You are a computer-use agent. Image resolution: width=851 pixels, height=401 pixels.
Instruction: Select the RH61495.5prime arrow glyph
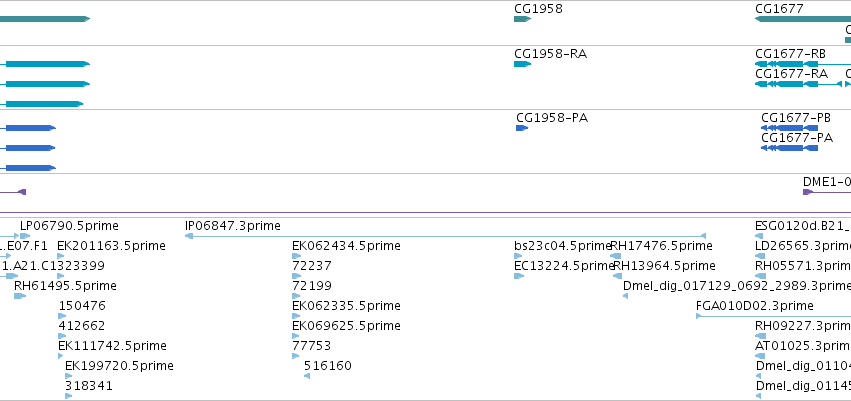[20, 296]
